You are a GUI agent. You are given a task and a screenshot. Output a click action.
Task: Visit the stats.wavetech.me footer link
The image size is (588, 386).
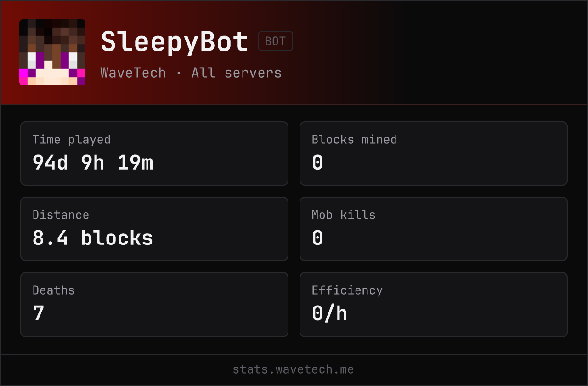(x=294, y=369)
